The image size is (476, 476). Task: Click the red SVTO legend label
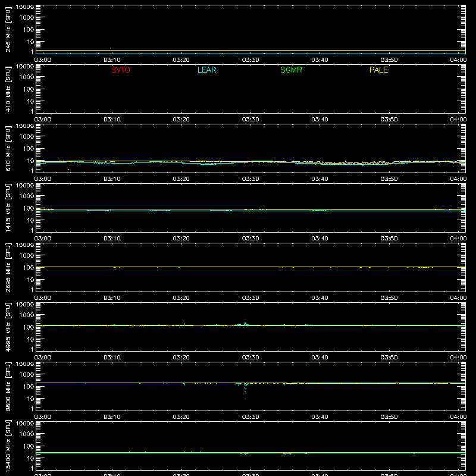point(121,70)
